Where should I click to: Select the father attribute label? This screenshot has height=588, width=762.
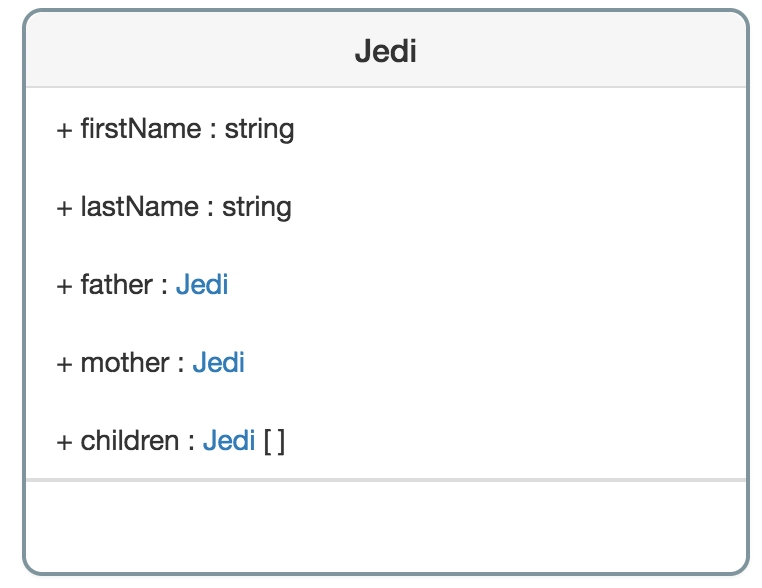[x=117, y=284]
